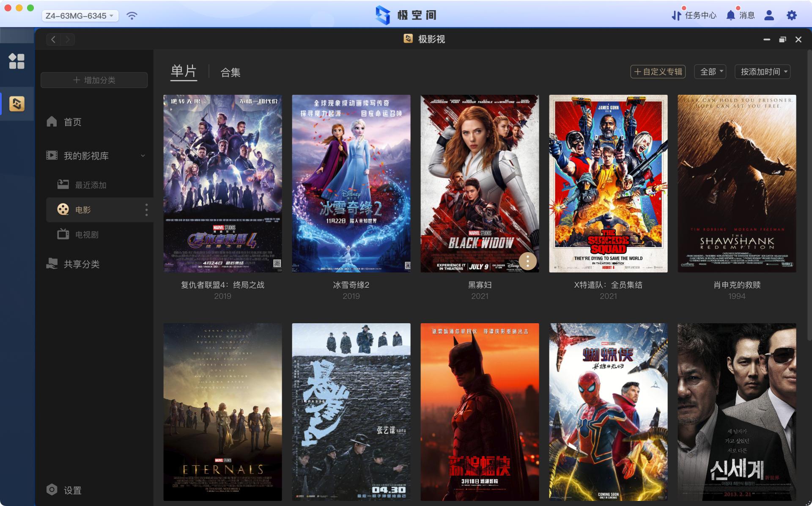This screenshot has height=506, width=812.
Task: Select the 极影视 app icon in dock
Action: tap(17, 104)
